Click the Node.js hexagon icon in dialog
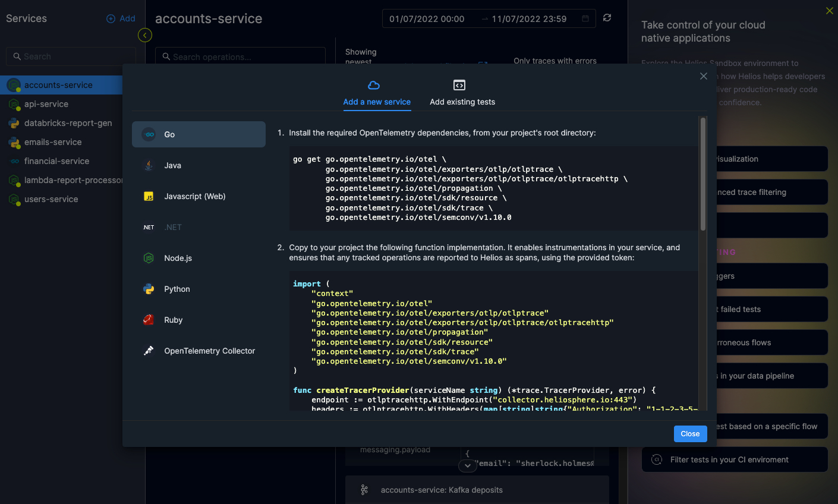 point(149,258)
